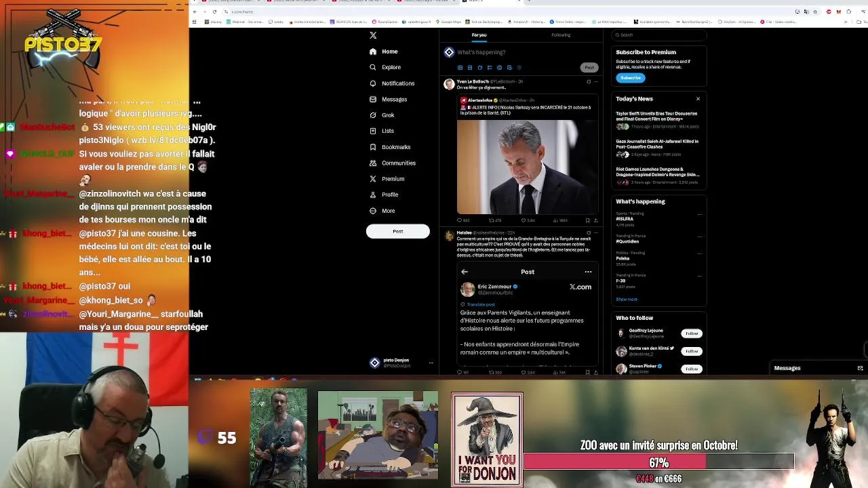Repost the Sarkozy post
868x488 pixels.
495,220
